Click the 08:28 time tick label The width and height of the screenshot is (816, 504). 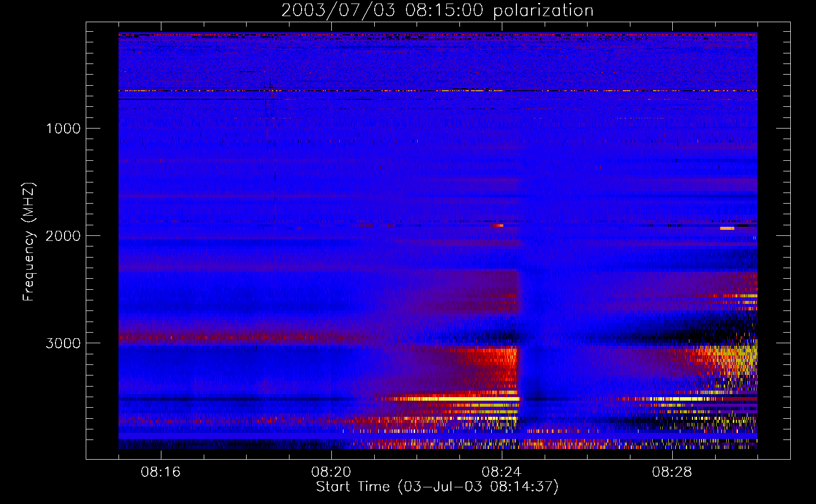click(x=672, y=472)
